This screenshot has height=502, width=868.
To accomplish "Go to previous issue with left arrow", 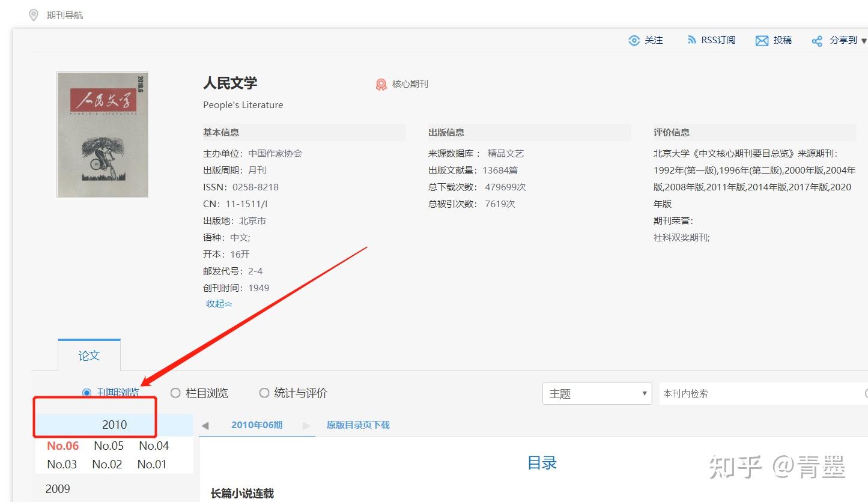I will (205, 425).
